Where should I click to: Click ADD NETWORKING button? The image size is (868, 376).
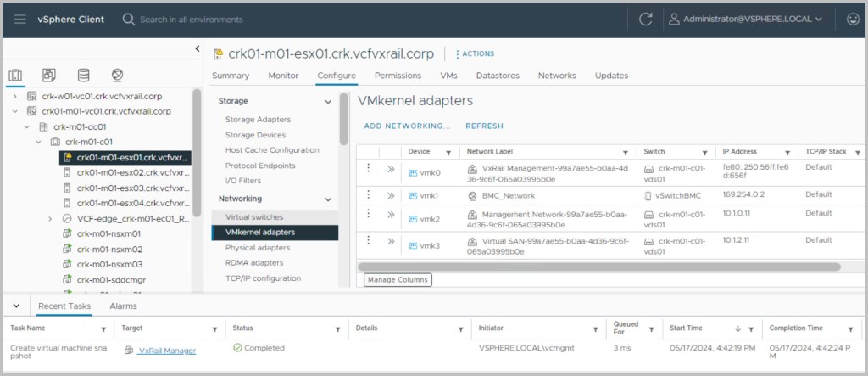(407, 126)
